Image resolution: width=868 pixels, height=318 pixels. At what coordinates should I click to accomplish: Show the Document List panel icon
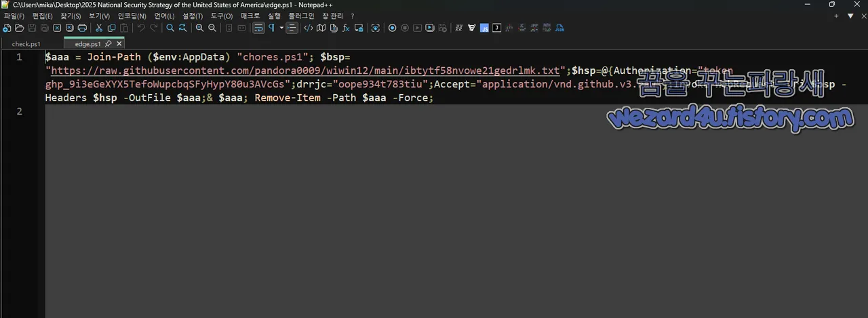[334, 28]
